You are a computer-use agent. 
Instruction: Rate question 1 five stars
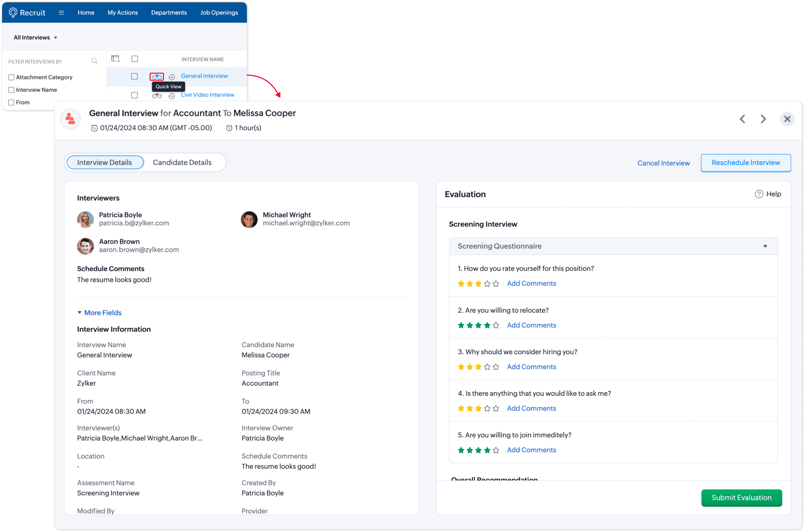pyautogui.click(x=496, y=284)
